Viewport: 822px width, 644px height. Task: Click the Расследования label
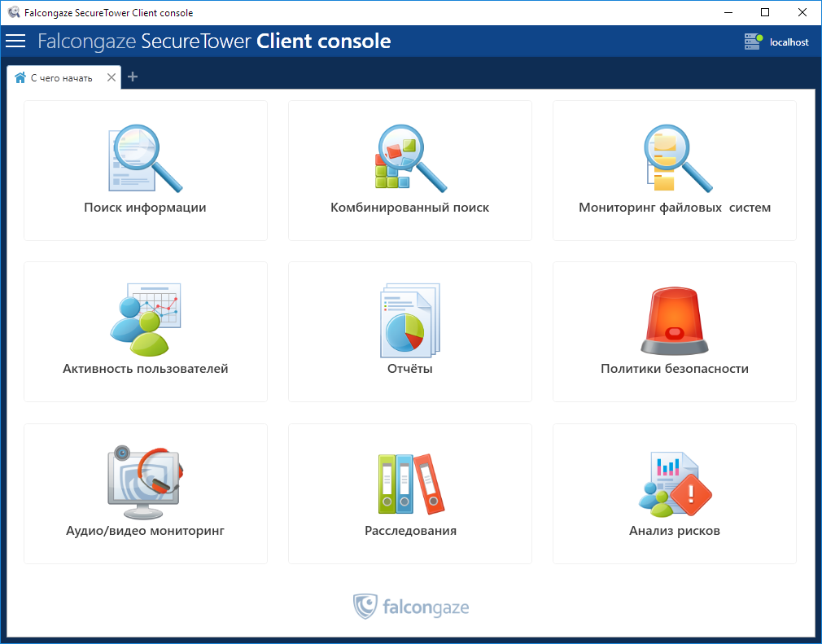(410, 531)
